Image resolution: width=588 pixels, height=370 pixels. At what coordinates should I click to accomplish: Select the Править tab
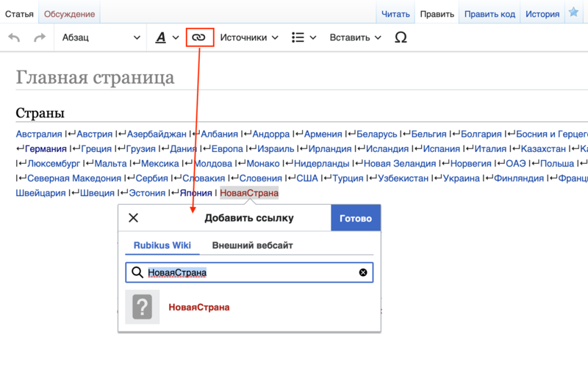437,14
